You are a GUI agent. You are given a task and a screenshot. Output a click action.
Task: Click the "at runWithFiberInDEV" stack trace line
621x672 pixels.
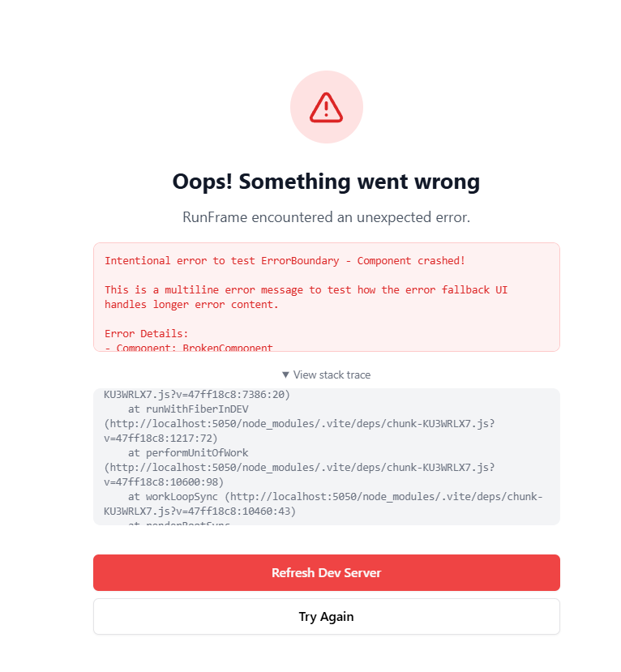[188, 409]
